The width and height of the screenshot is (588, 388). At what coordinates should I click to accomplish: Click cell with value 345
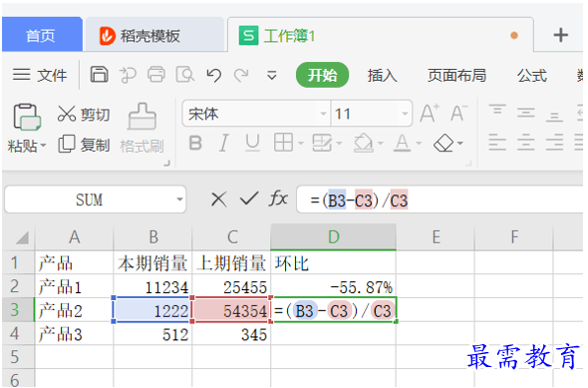pos(232,334)
